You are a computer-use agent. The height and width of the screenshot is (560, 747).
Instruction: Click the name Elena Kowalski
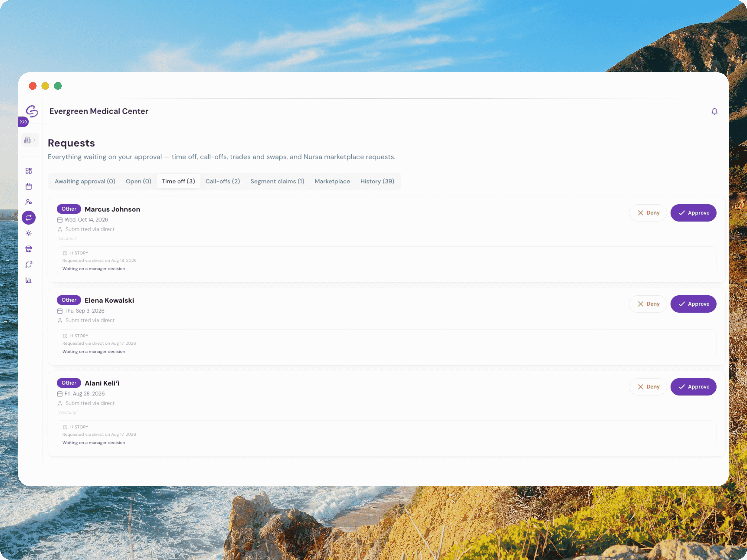tap(109, 300)
